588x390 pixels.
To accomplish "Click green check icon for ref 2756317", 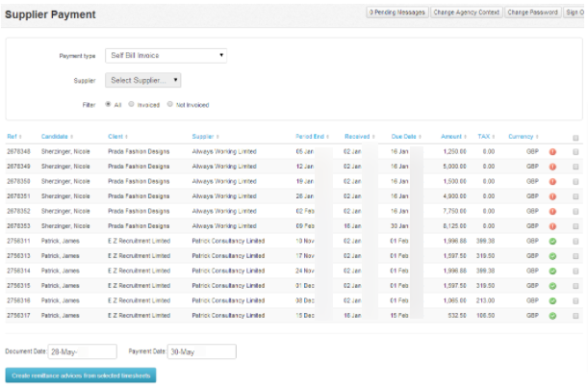I will [x=552, y=316].
